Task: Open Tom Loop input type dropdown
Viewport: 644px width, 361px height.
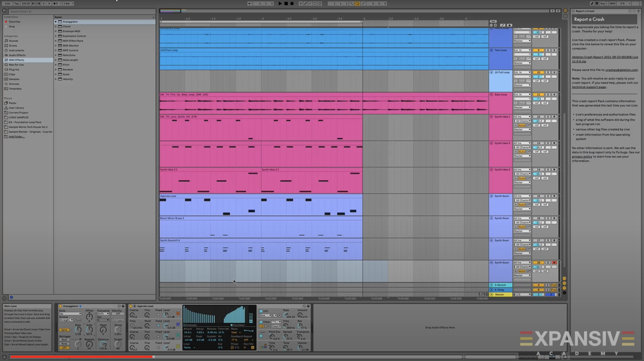Action: coord(523,50)
